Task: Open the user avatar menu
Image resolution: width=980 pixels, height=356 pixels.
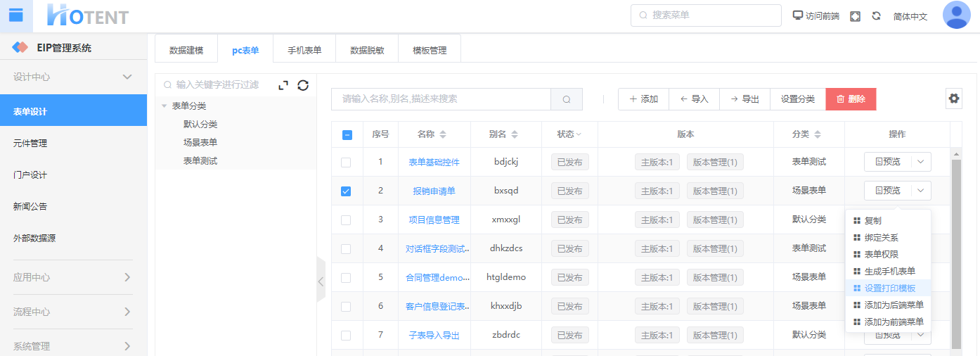Action: coord(956,15)
